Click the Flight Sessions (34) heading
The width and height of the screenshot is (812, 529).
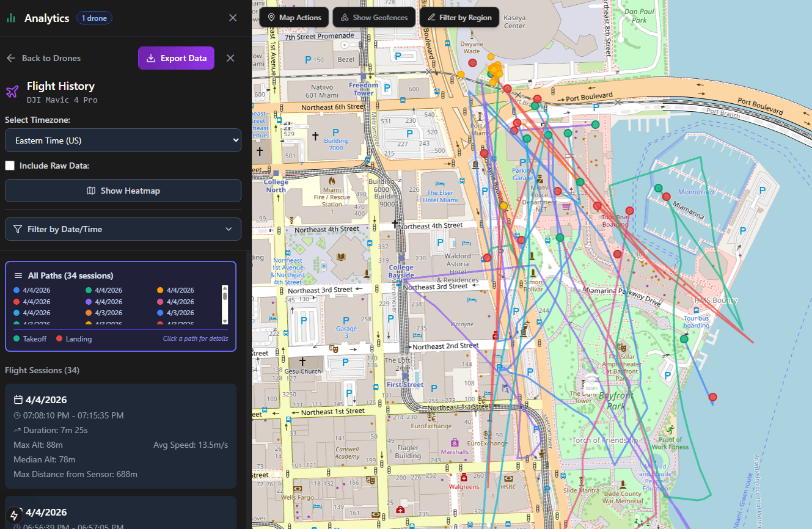point(42,370)
